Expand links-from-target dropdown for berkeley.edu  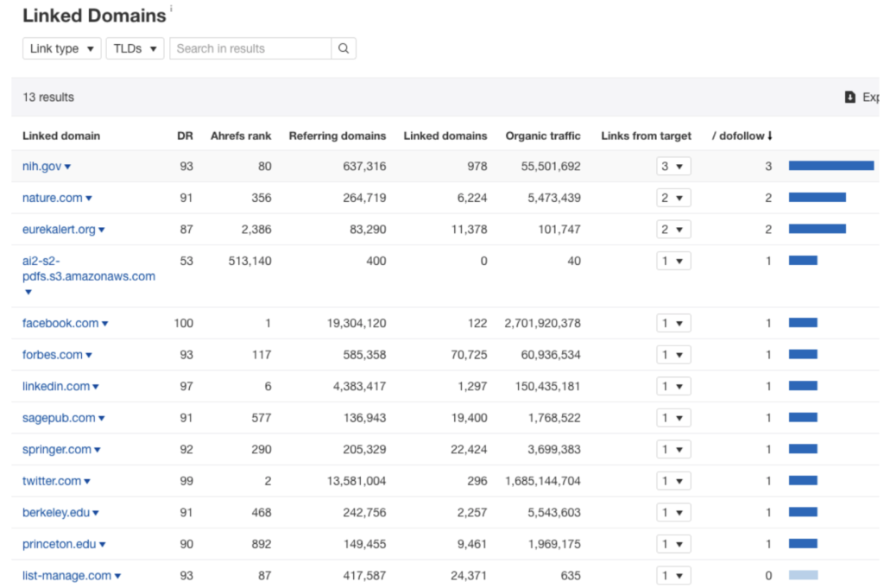(673, 513)
